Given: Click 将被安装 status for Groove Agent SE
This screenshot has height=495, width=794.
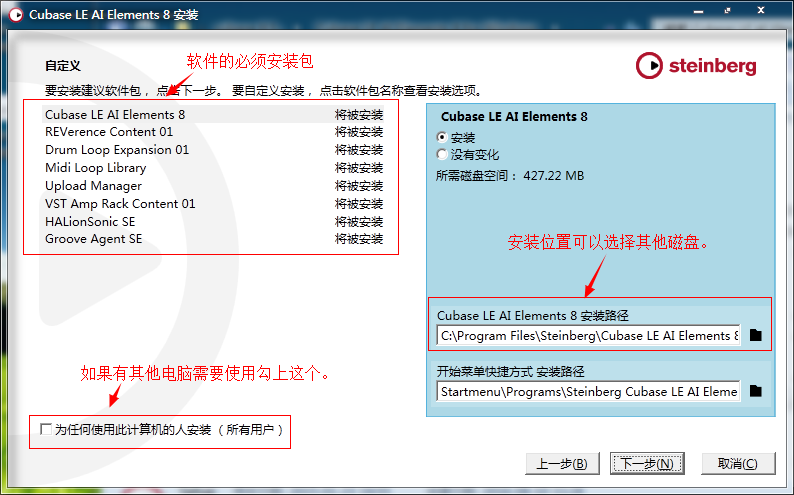Looking at the screenshot, I should [359, 239].
